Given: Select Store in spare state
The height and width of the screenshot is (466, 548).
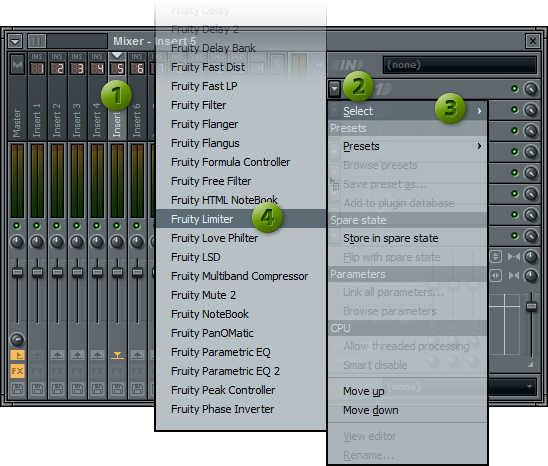Looking at the screenshot, I should (x=407, y=238).
